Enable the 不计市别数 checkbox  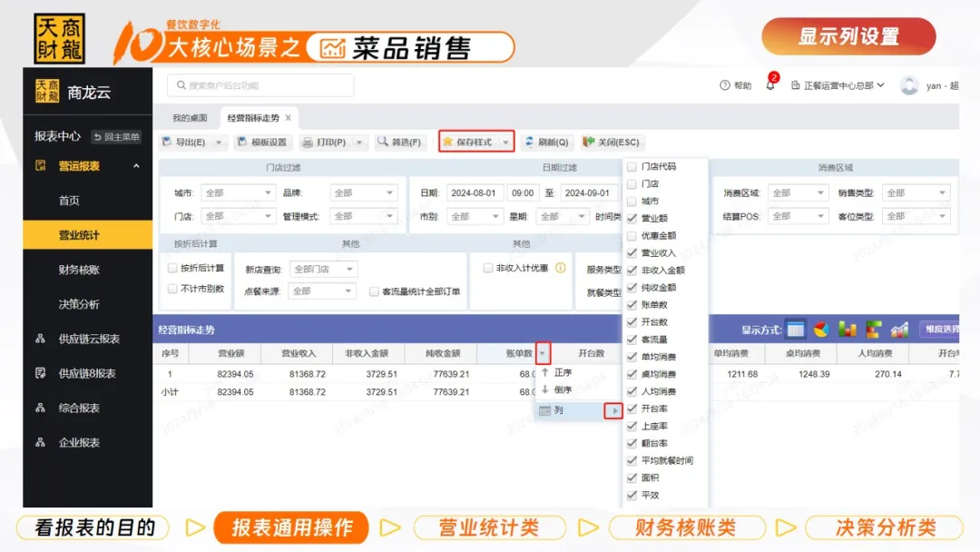172,289
